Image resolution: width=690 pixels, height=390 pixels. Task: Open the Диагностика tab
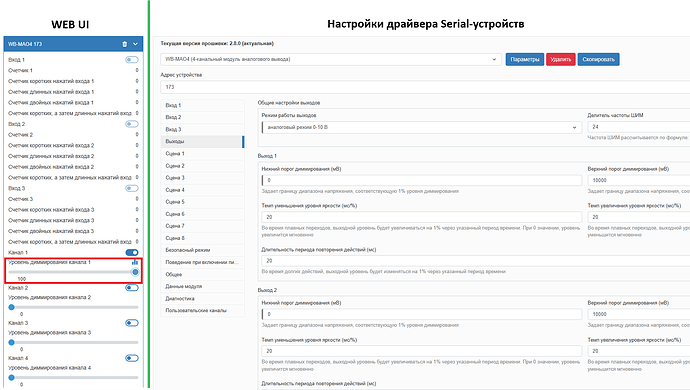[202, 298]
